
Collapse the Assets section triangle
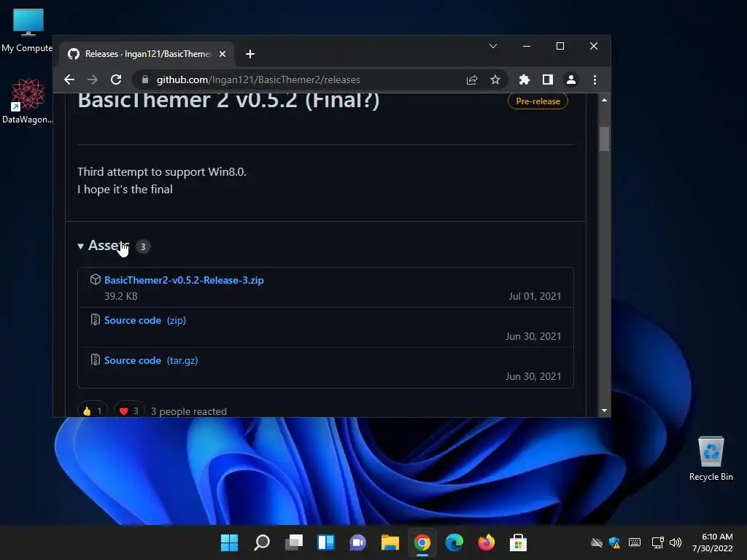tap(80, 246)
